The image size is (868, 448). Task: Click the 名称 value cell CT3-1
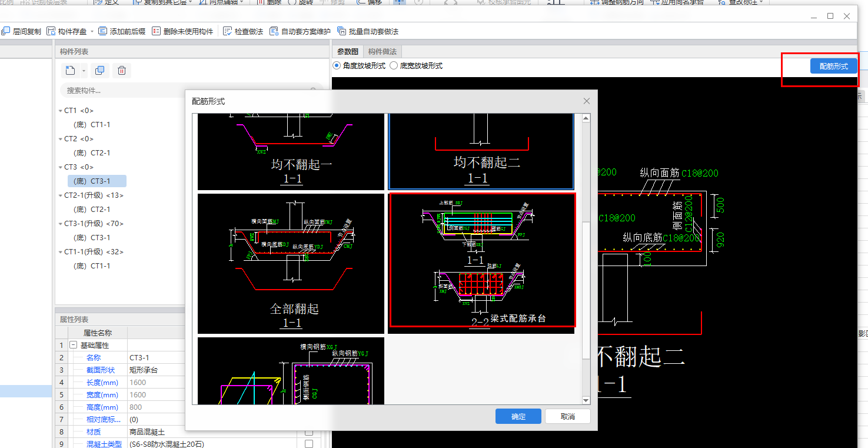click(212, 358)
